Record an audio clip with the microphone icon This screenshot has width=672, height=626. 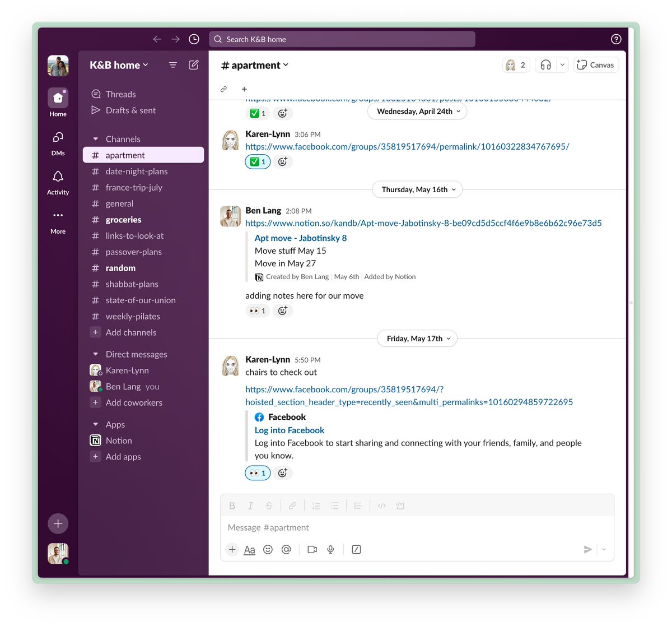click(x=330, y=550)
